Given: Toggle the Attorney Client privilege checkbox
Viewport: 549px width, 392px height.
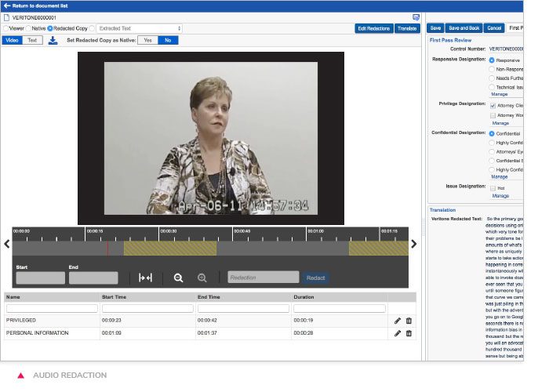Looking at the screenshot, I should (493, 106).
